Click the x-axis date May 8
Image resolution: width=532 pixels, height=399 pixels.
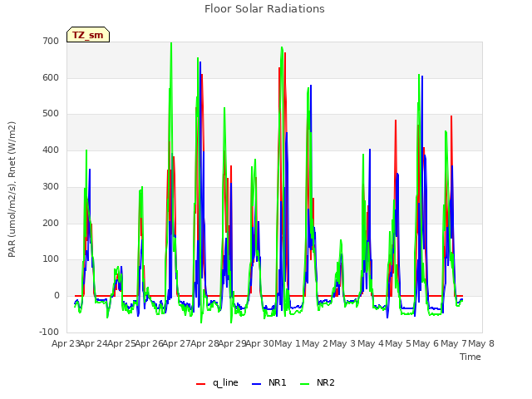tap(481, 343)
